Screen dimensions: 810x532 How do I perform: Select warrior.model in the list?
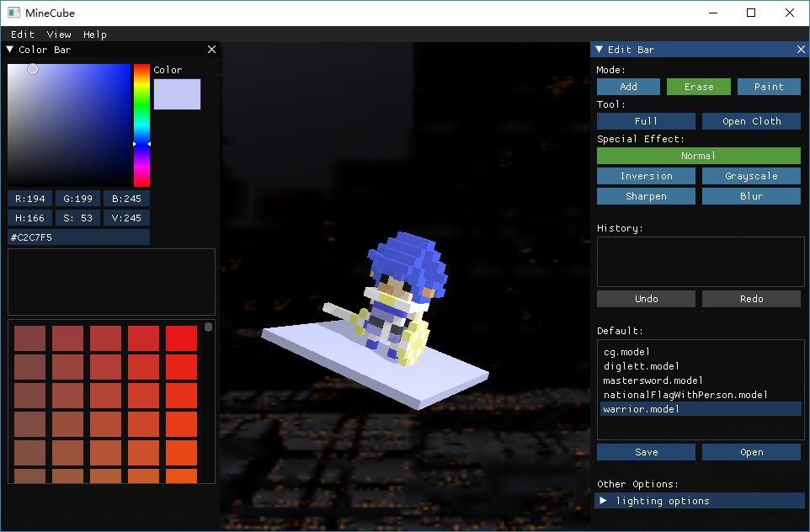701,409
